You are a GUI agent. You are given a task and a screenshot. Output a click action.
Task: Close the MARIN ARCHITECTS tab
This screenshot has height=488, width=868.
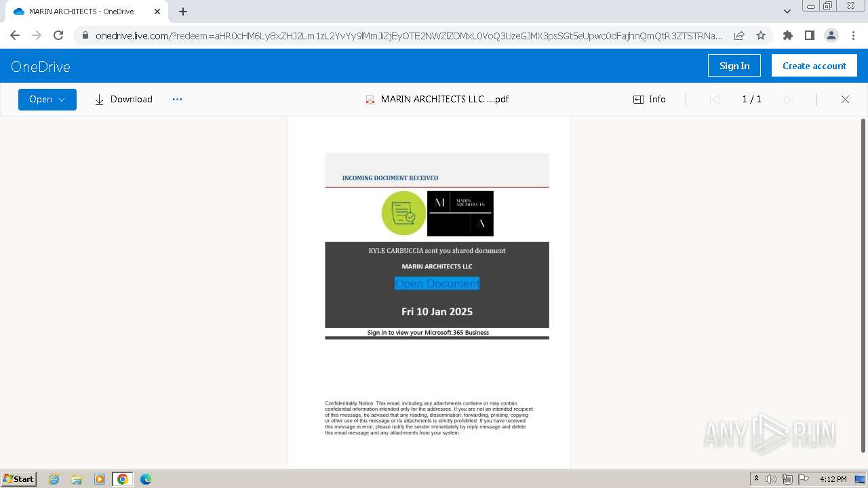click(157, 12)
